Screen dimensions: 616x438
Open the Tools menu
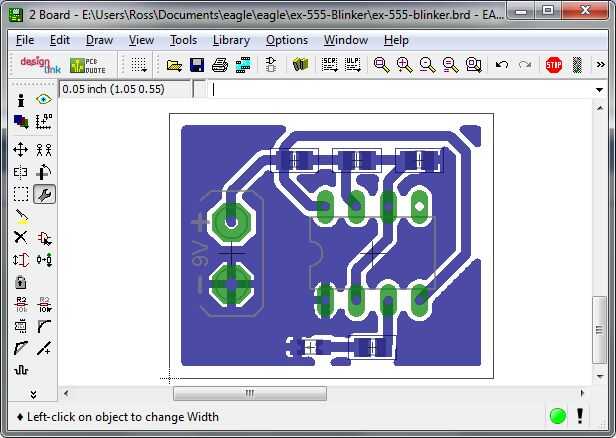point(183,40)
